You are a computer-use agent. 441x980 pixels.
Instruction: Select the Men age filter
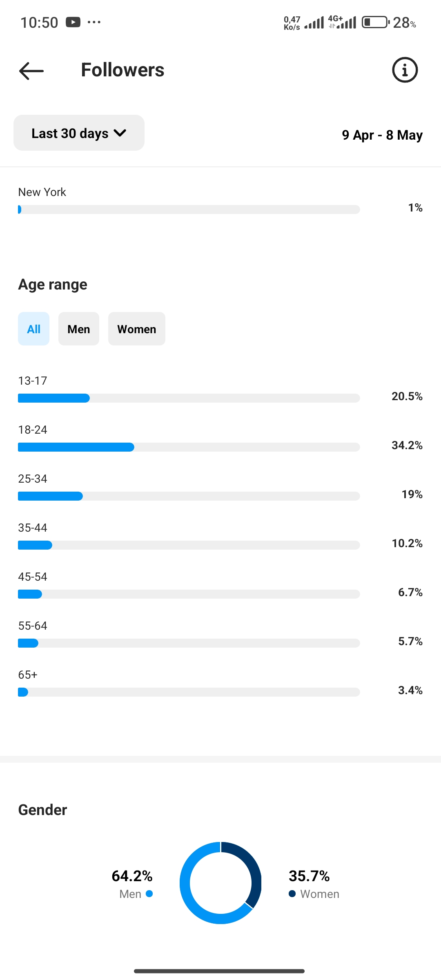[x=79, y=329]
